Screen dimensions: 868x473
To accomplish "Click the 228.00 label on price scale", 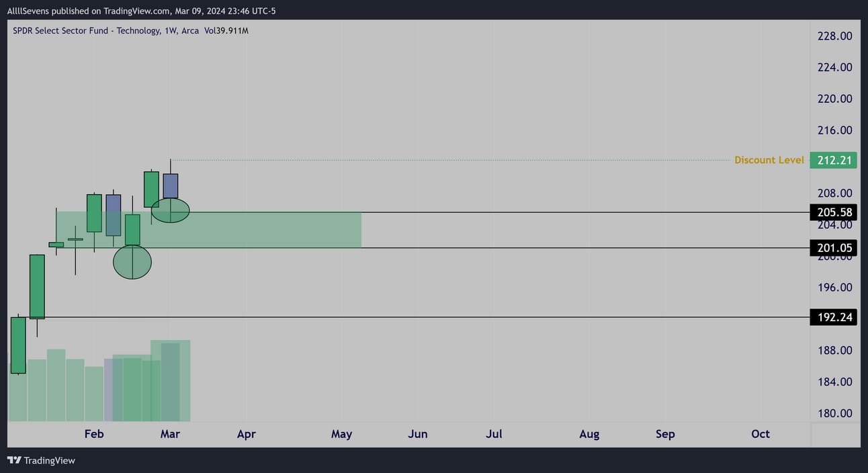I will coord(834,36).
